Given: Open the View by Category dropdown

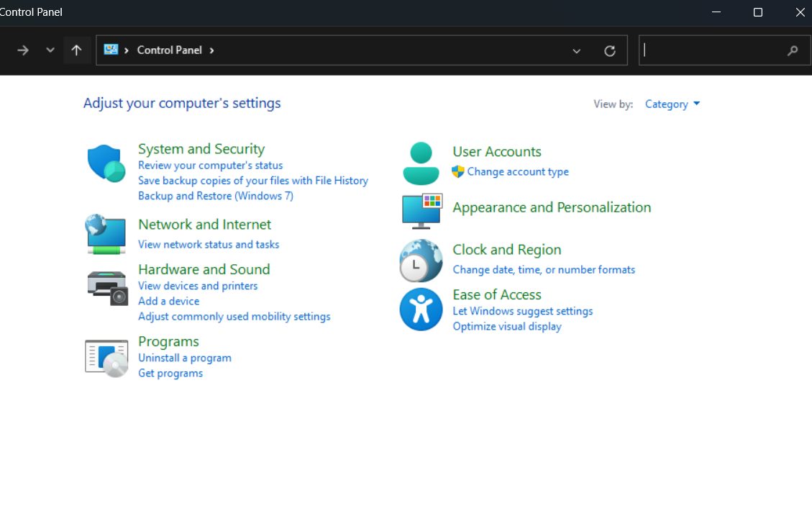Looking at the screenshot, I should (x=672, y=104).
